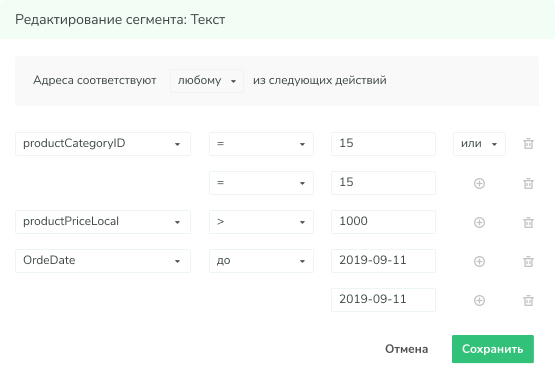
Task: Remove the productPriceLocal condition with trash icon
Action: coord(528,222)
